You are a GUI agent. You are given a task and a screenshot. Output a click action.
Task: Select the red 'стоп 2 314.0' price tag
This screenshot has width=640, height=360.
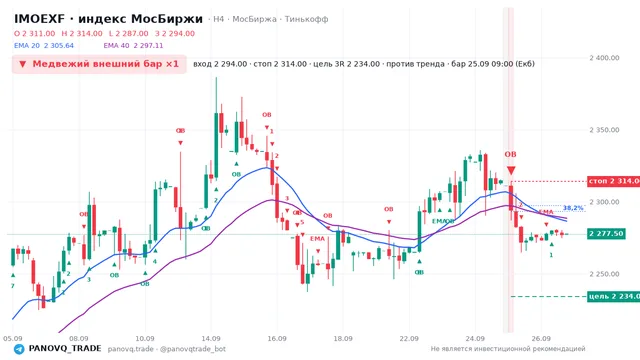613,181
